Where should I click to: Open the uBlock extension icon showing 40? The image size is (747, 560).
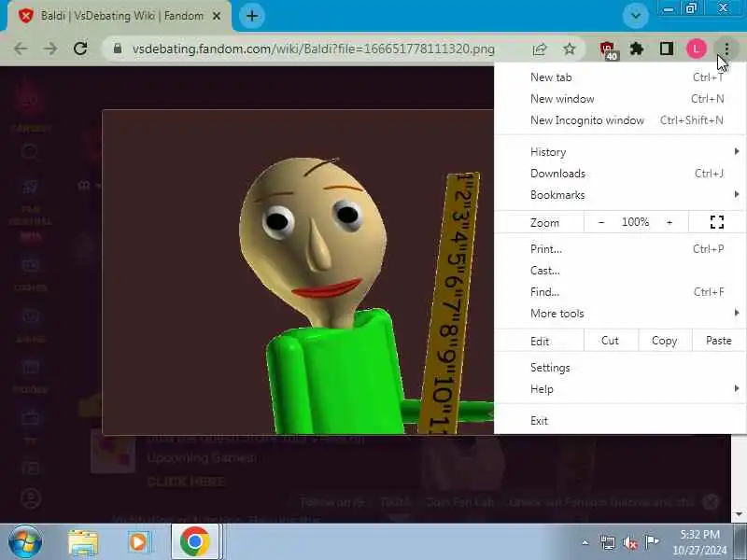click(x=608, y=50)
